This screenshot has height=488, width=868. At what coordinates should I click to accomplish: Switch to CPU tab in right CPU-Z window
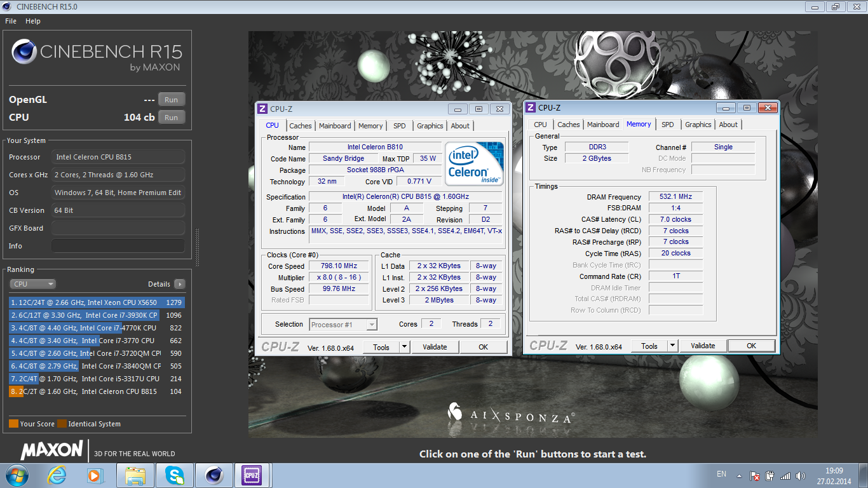tap(540, 125)
